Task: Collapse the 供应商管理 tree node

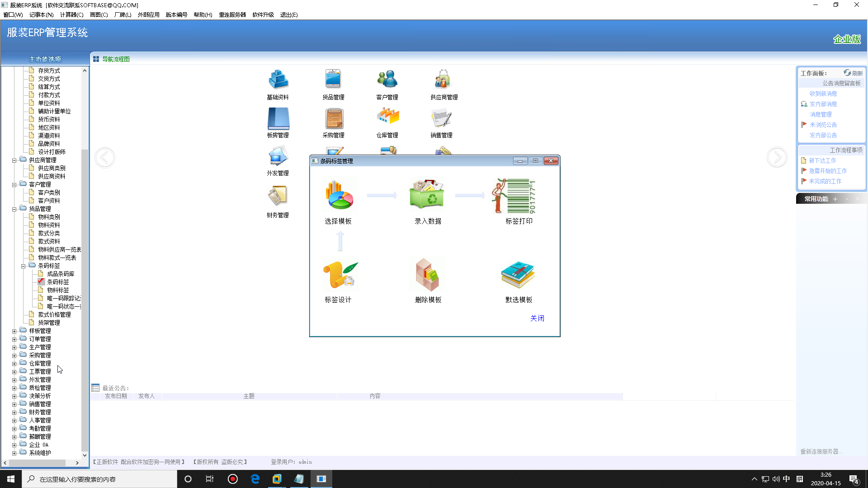Action: [14, 160]
